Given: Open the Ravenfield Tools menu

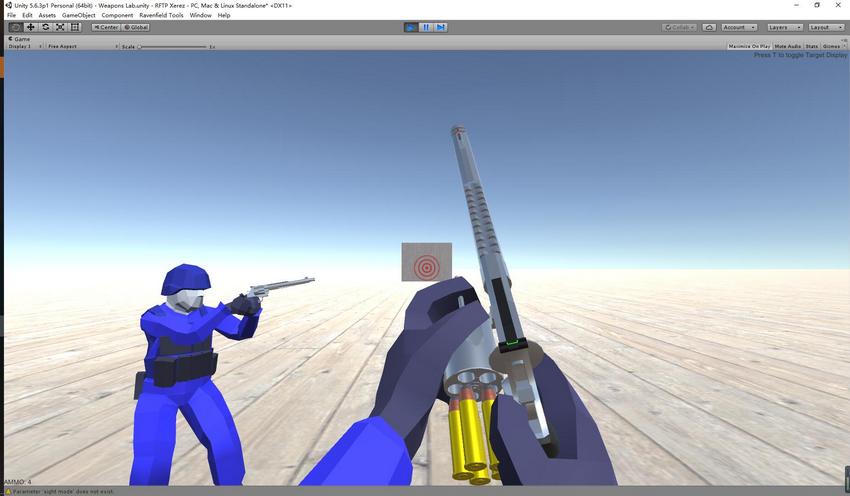Looking at the screenshot, I should 161,15.
